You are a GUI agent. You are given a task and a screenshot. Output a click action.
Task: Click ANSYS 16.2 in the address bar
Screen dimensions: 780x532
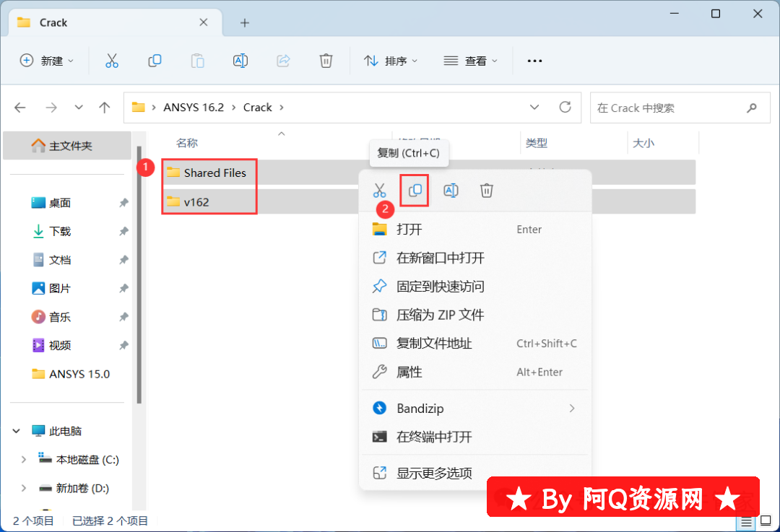point(194,108)
